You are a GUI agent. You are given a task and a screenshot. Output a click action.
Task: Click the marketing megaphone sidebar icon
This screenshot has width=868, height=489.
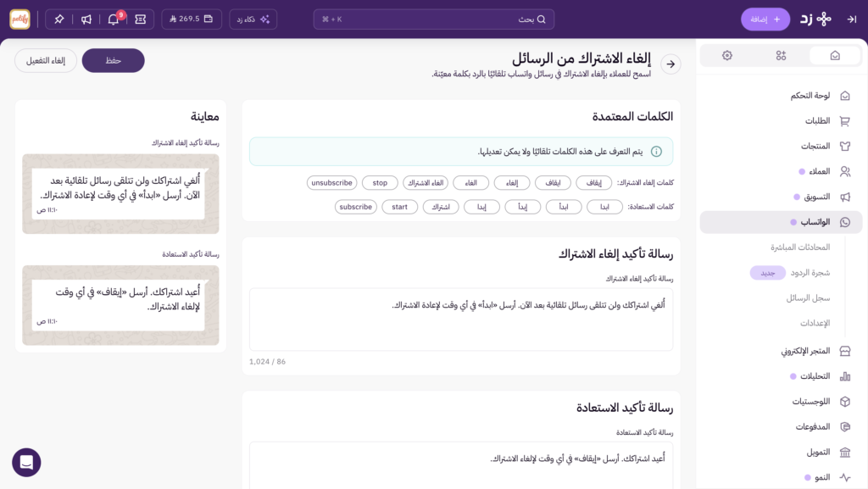click(x=845, y=197)
